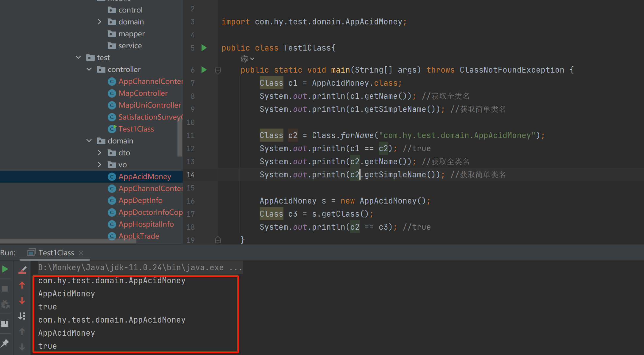Run main method via gutter arrow on line 6
This screenshot has height=355, width=644.
tap(204, 70)
